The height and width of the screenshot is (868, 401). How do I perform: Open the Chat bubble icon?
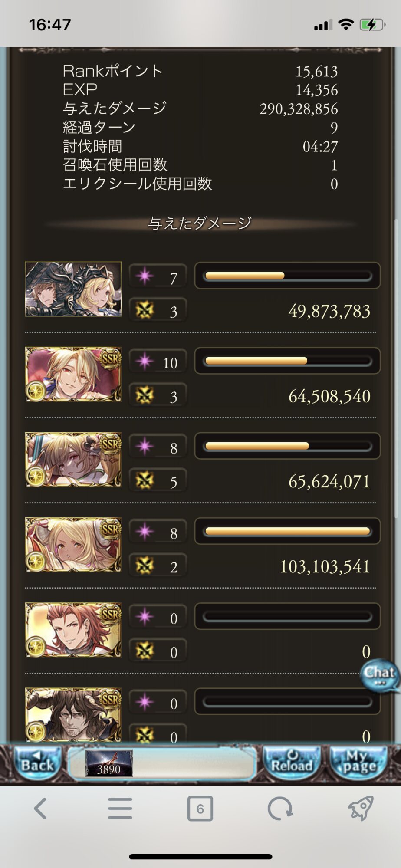pyautogui.click(x=379, y=675)
